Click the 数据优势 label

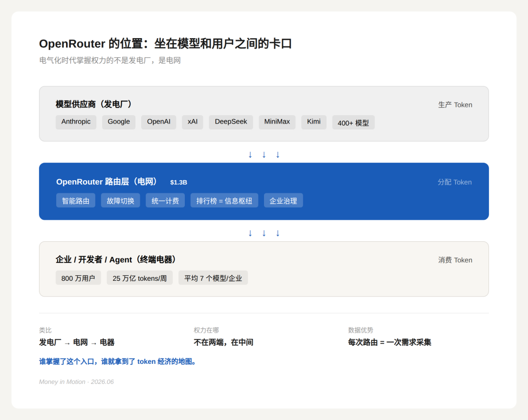pos(361,330)
